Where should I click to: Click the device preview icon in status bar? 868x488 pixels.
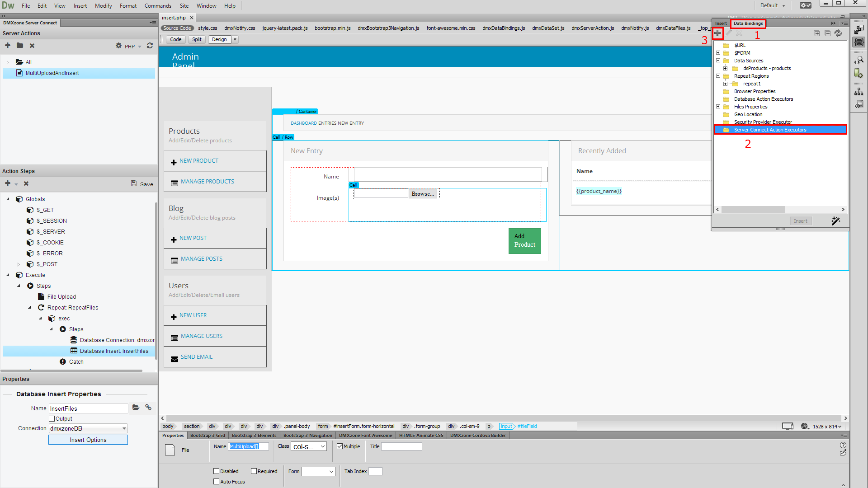click(x=788, y=426)
